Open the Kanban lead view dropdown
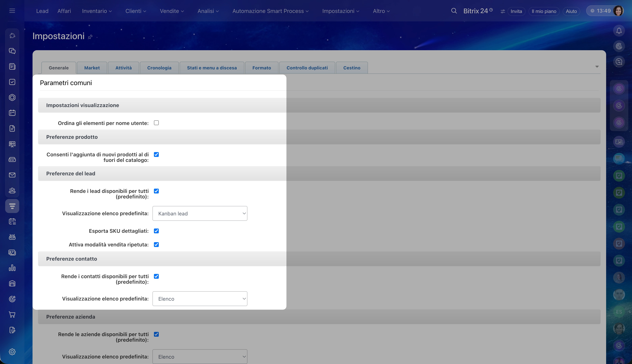Image resolution: width=632 pixels, height=364 pixels. [x=200, y=213]
